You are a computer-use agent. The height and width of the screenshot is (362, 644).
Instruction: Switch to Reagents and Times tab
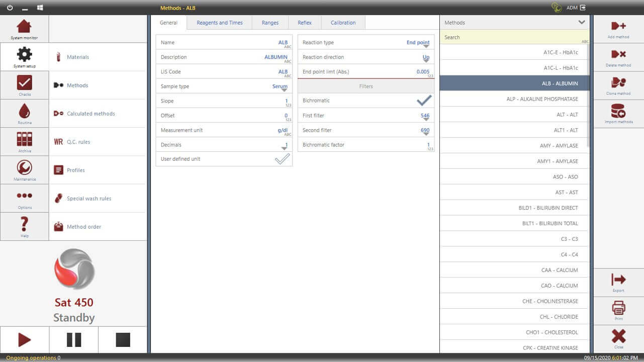click(x=220, y=23)
